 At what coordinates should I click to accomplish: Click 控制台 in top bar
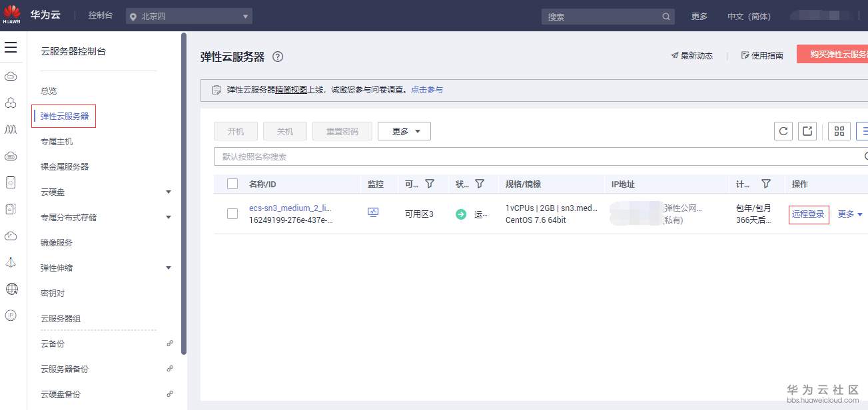click(x=101, y=16)
